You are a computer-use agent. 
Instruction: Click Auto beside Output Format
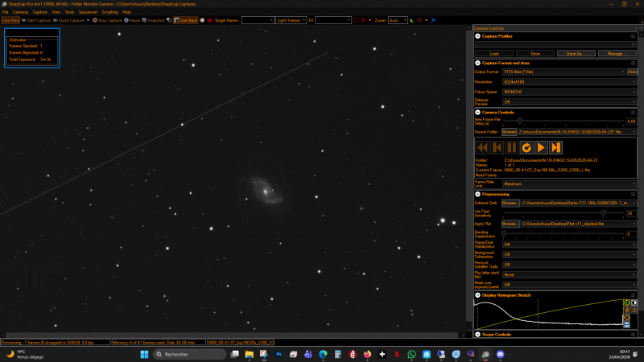click(x=632, y=72)
